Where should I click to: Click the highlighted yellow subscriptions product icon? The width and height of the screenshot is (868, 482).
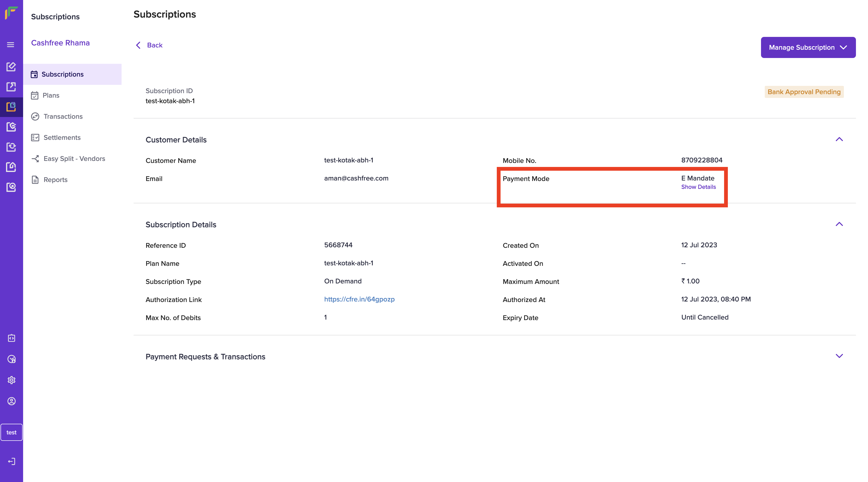pyautogui.click(x=11, y=107)
